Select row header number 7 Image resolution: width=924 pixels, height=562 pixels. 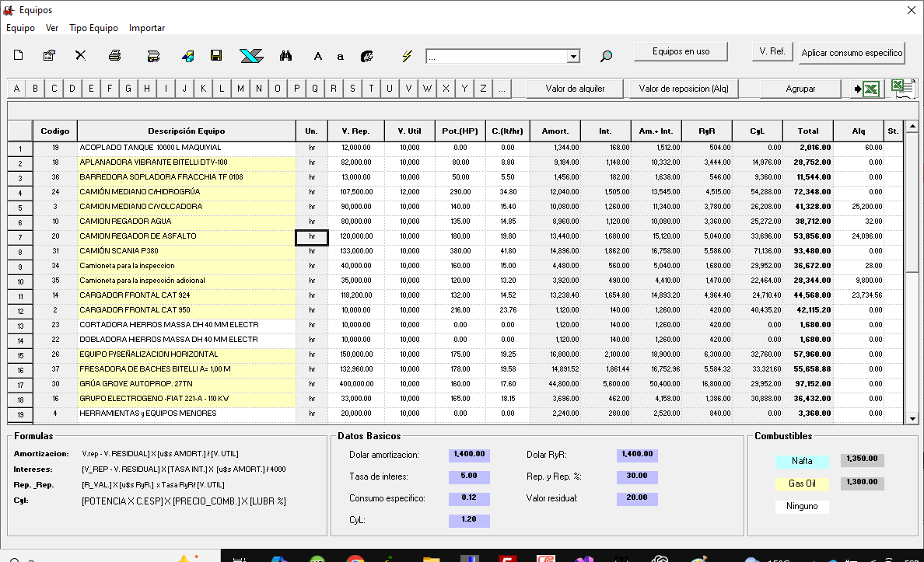click(x=20, y=237)
